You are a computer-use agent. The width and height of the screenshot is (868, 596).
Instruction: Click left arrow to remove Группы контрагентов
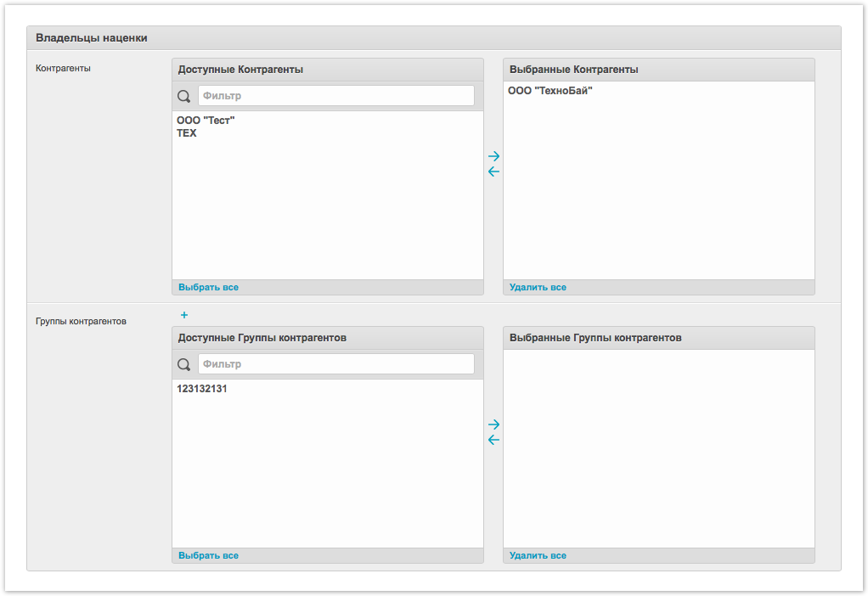(493, 440)
